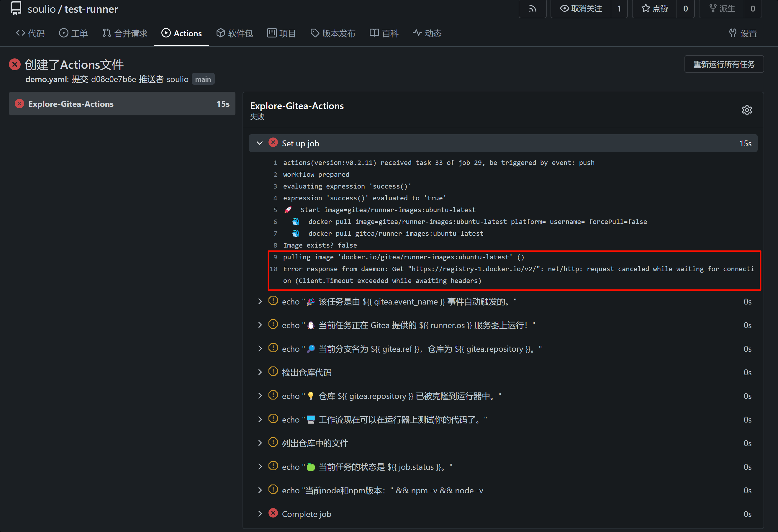
Task: Open the 动态 activity tab
Action: pyautogui.click(x=427, y=33)
